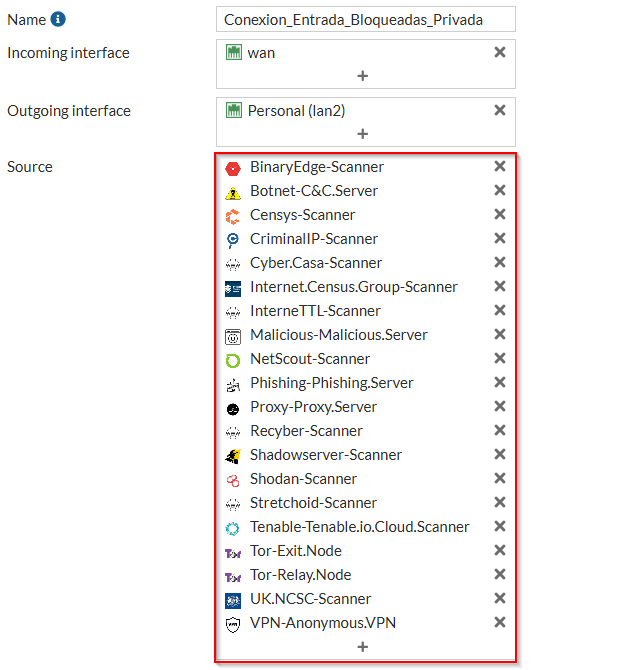Add an outgoing interface with plus button
633x670 pixels.
(363, 134)
